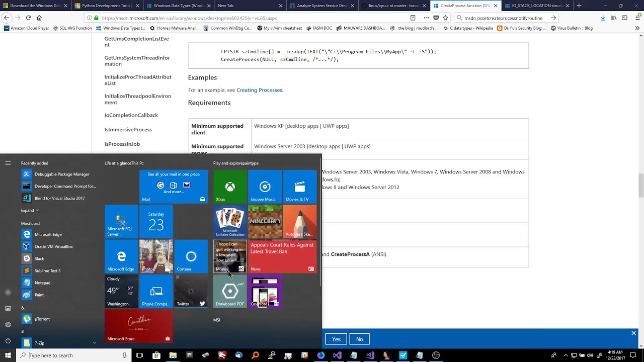Viewport: 644px width, 362px height.
Task: Open a new browser tab
Action: pos(579,6)
